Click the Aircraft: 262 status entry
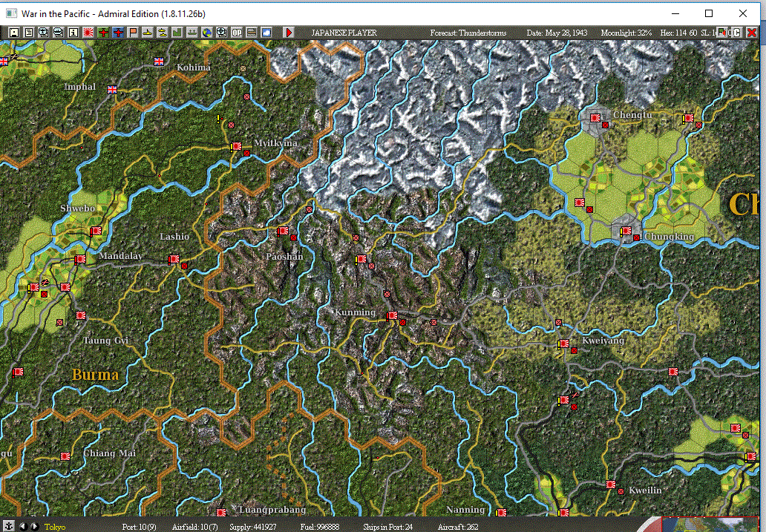 (458, 527)
